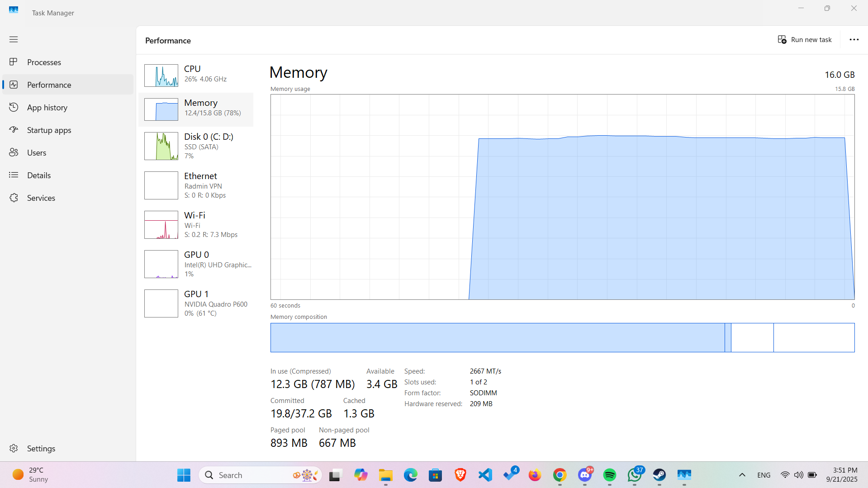The height and width of the screenshot is (488, 868).
Task: Click the 19.8/37.2 GB committed value
Action: tap(301, 413)
